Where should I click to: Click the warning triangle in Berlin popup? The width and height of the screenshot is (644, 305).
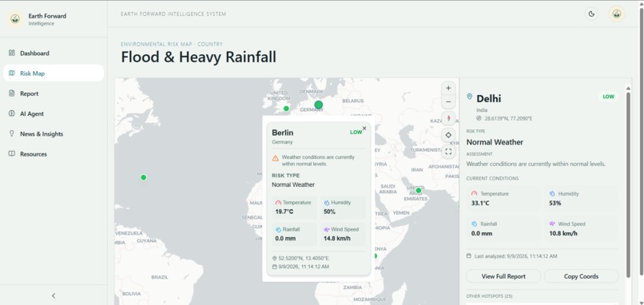pyautogui.click(x=275, y=158)
